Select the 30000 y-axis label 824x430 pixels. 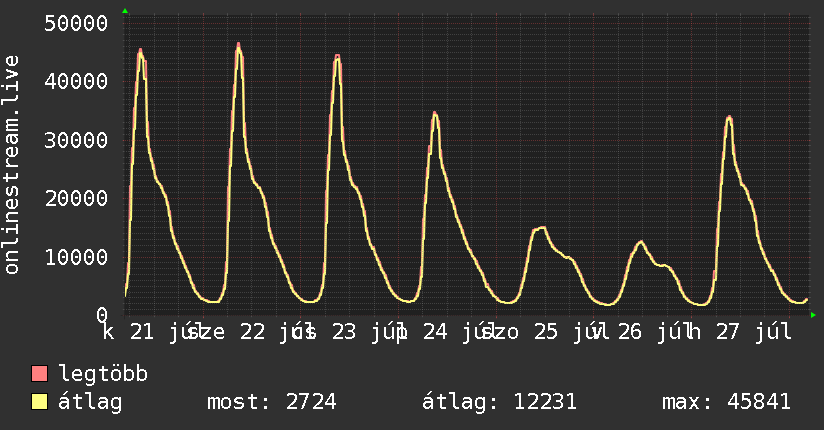tap(76, 140)
